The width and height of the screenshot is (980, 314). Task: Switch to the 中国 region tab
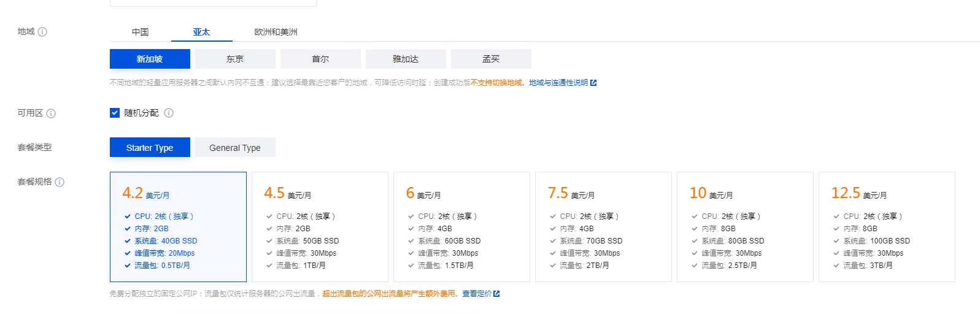(x=140, y=32)
